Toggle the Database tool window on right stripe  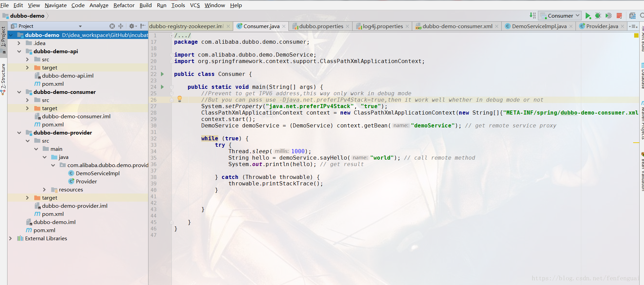click(642, 76)
